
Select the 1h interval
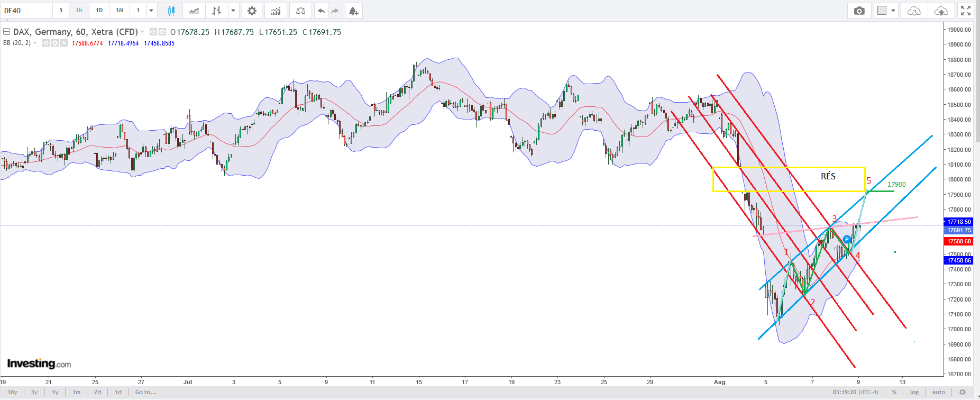click(x=79, y=11)
